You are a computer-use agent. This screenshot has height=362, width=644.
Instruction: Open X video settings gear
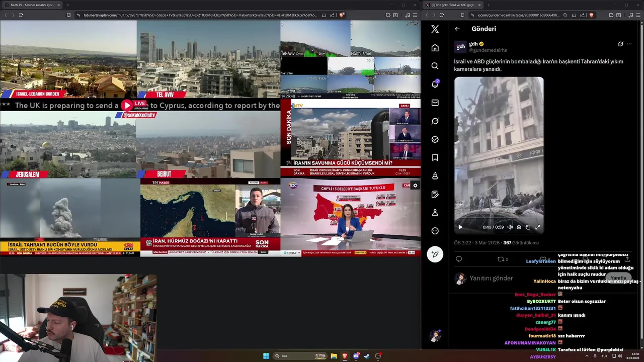coord(519,227)
